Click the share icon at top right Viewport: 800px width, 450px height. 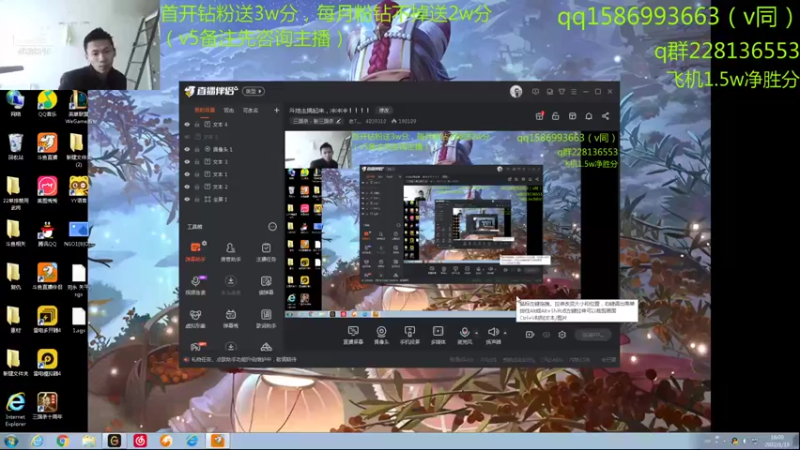(x=606, y=116)
